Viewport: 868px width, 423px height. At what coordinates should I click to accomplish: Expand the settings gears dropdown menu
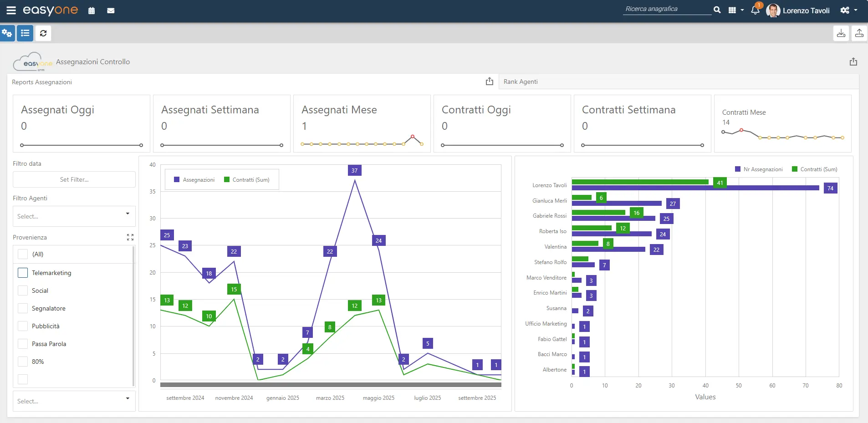click(848, 10)
